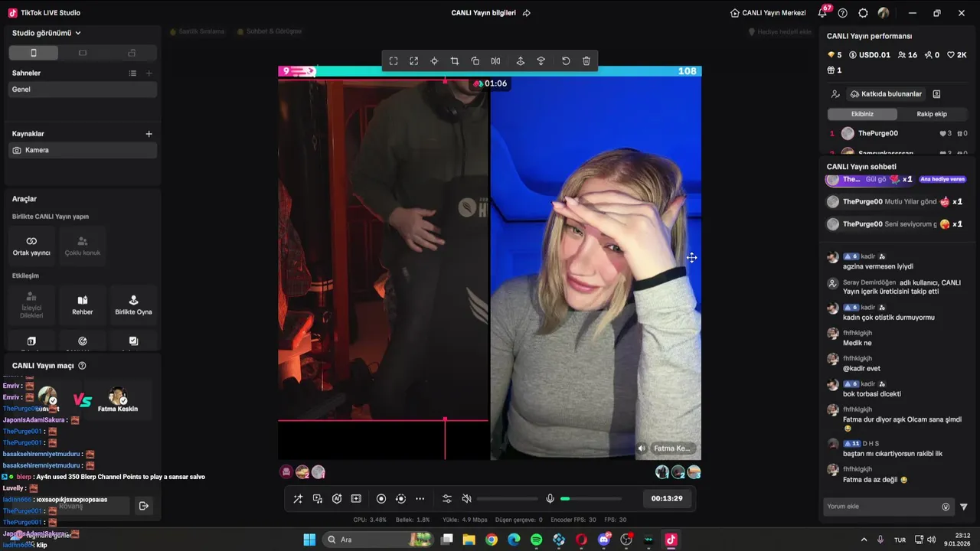
Task: Select the landscape layout mode
Action: coord(83,53)
